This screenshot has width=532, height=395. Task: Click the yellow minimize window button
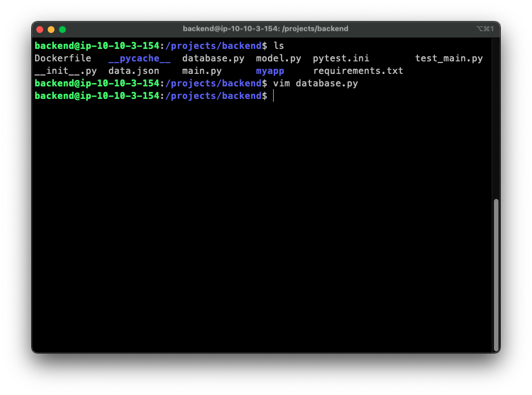point(51,29)
